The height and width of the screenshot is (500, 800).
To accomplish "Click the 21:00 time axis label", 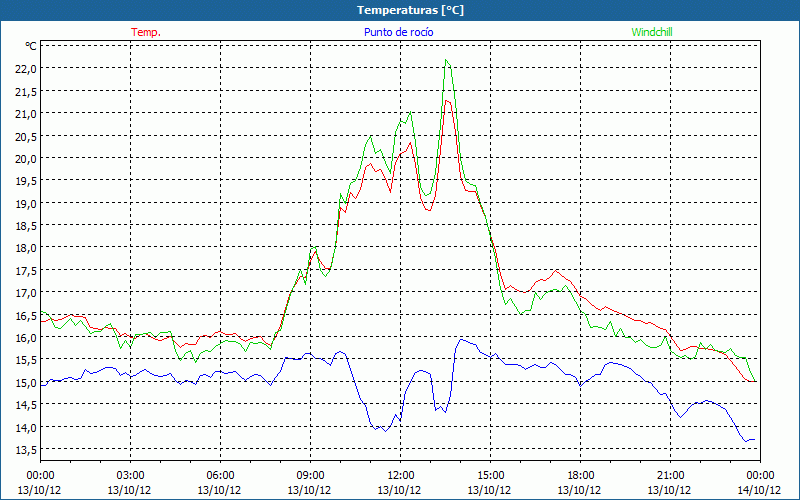I will point(670,476).
